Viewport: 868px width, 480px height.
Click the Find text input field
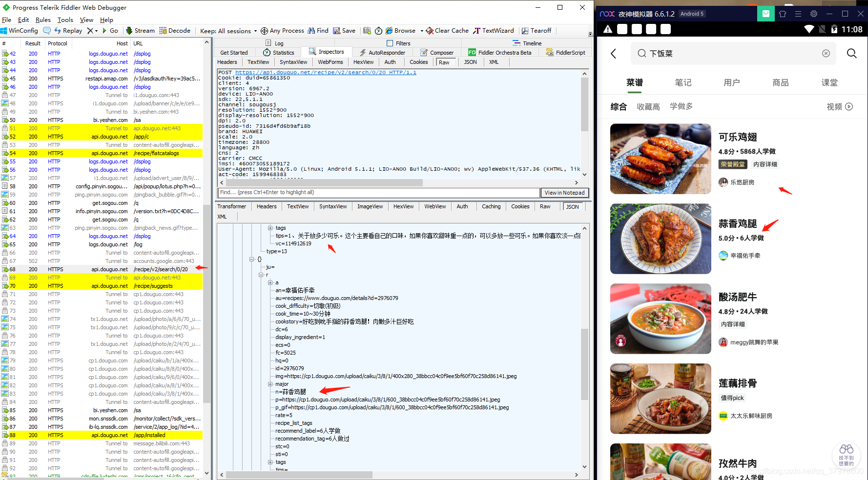(x=378, y=193)
